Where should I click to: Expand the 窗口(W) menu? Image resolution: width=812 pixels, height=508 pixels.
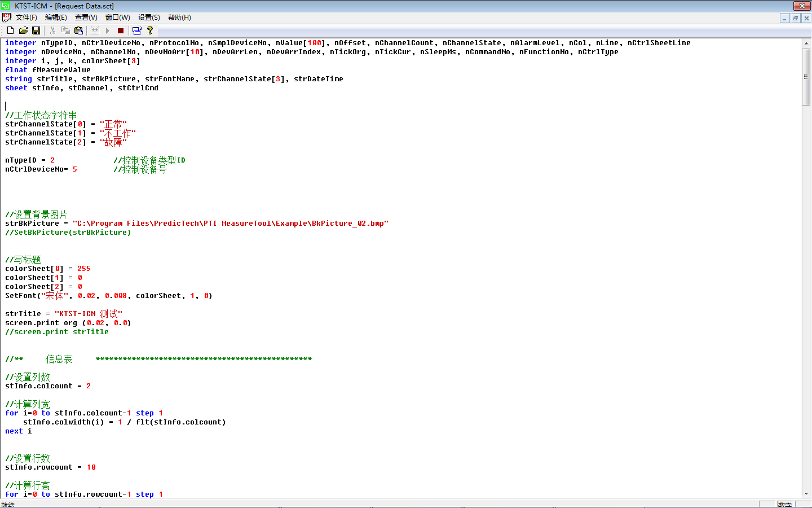tap(117, 17)
